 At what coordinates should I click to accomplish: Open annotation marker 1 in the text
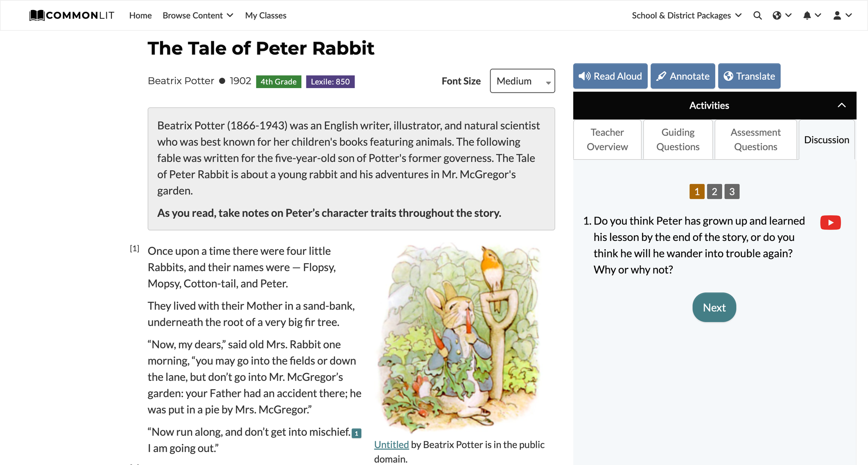pyautogui.click(x=356, y=432)
